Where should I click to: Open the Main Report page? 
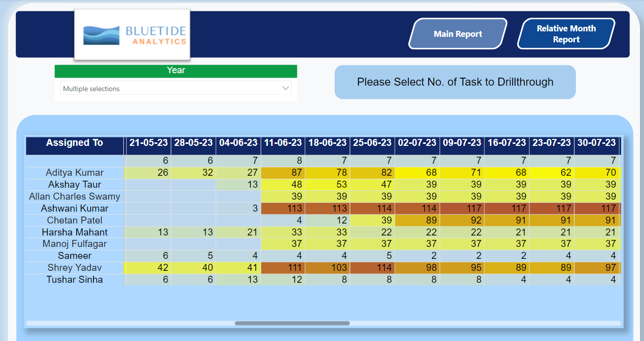458,34
